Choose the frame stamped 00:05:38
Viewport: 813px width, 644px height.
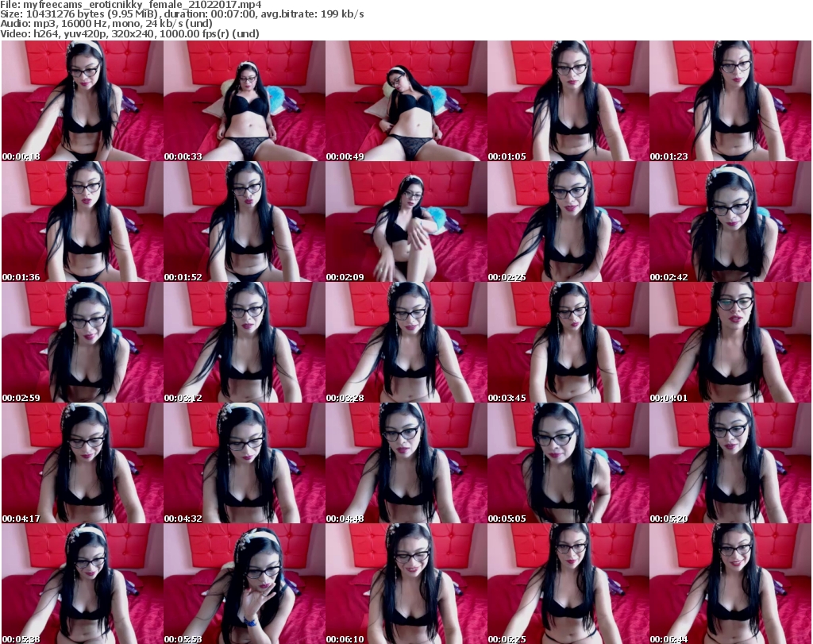(x=83, y=584)
